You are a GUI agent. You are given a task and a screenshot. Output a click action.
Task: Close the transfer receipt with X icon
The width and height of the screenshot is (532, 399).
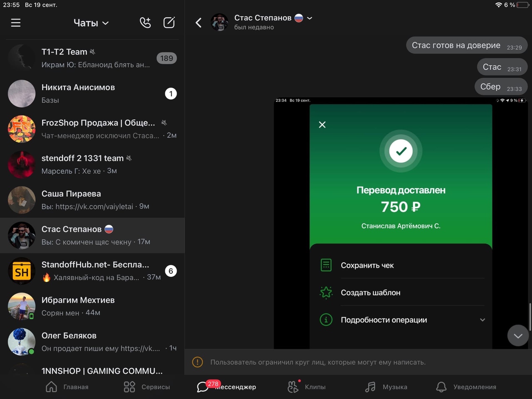click(322, 125)
